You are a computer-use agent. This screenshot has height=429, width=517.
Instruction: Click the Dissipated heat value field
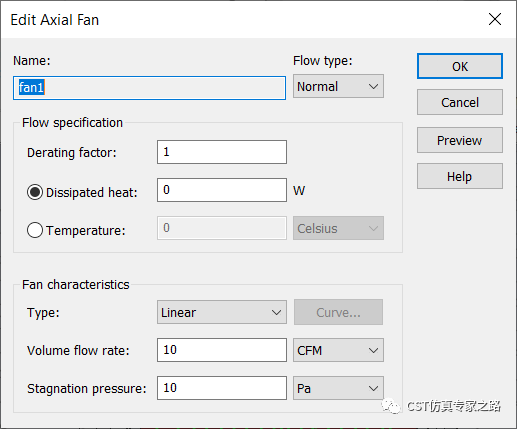tap(222, 190)
